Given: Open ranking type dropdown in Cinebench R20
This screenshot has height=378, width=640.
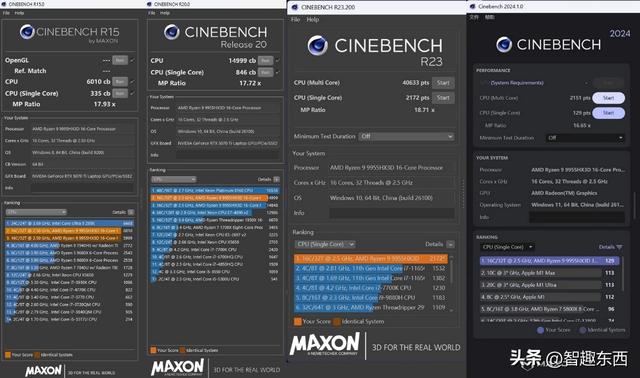Looking at the screenshot, I should 173,179.
